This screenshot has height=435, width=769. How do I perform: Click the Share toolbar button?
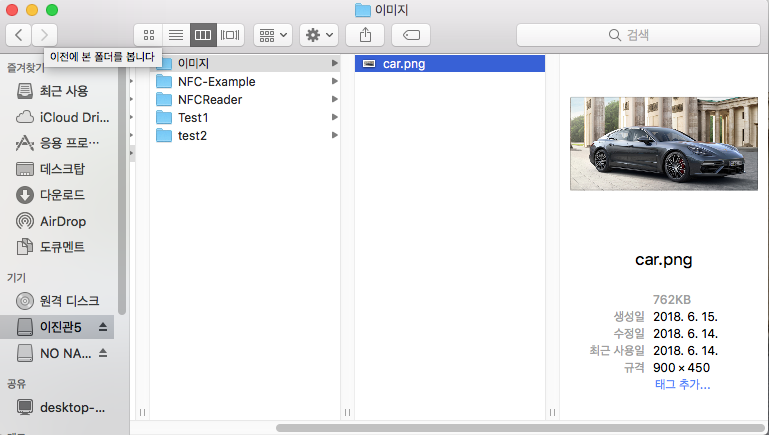(365, 35)
